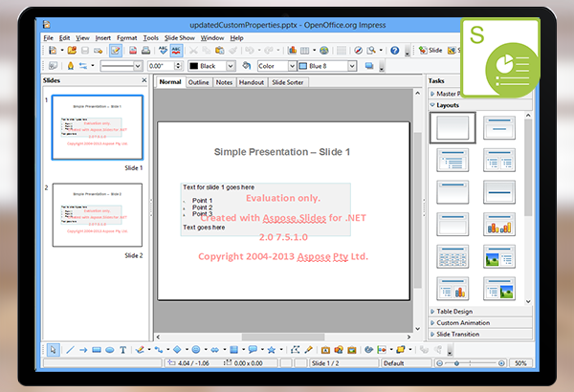Open the Insert menu
The width and height of the screenshot is (574, 392).
coord(103,37)
